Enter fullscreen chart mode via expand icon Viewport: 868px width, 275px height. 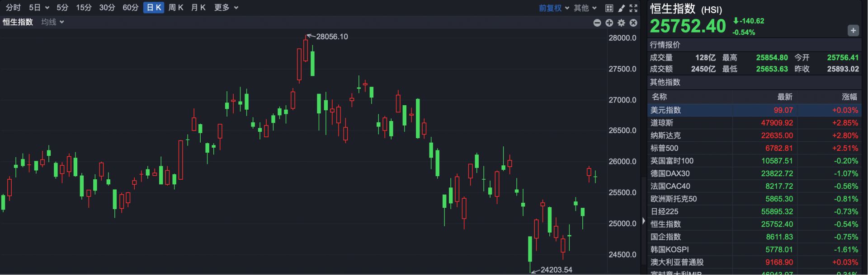[x=633, y=8]
